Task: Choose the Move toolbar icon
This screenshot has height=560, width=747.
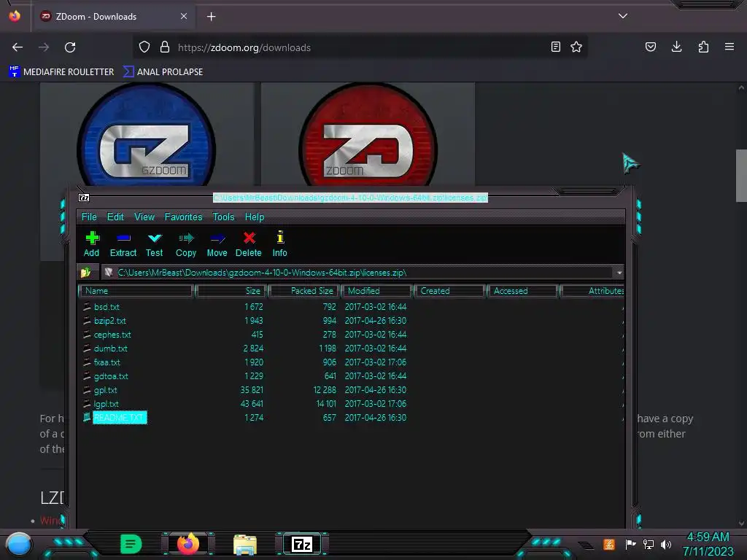Action: (x=217, y=244)
